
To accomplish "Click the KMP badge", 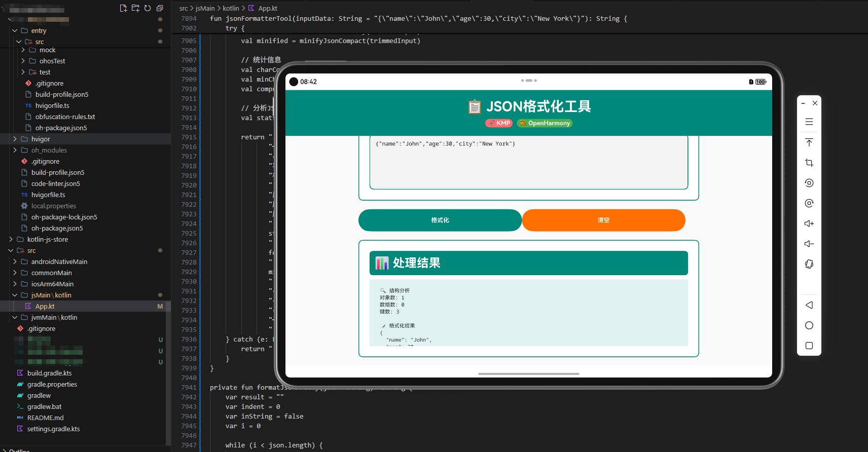I will pos(499,123).
